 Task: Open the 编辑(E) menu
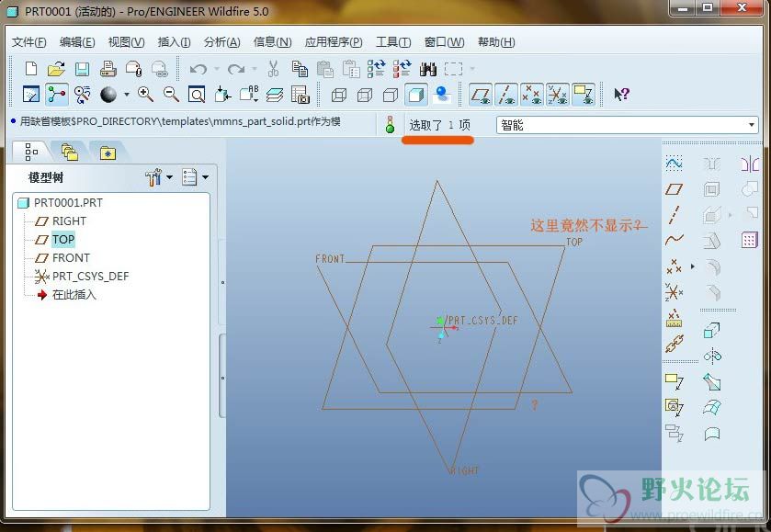point(77,42)
